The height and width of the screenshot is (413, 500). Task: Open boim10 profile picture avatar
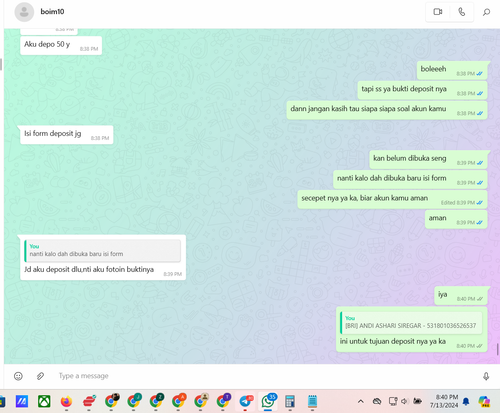click(24, 12)
